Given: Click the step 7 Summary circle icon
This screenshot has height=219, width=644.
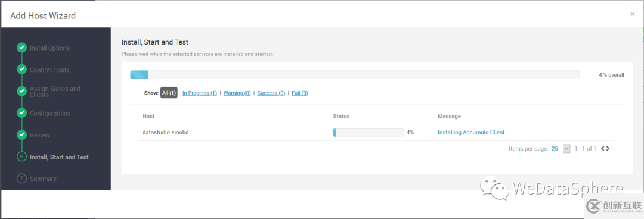Looking at the screenshot, I should pos(22,179).
